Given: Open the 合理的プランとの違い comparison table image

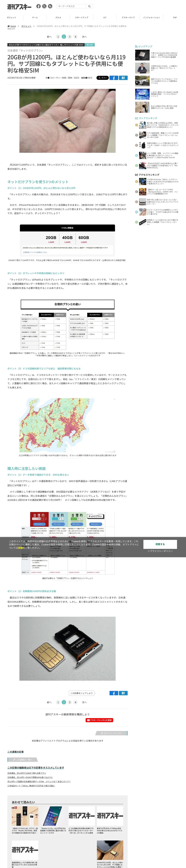Looking at the screenshot, I should tap(68, 324).
